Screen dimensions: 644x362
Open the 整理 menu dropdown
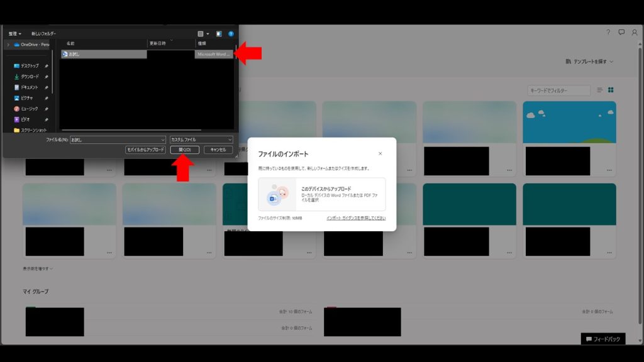(x=15, y=33)
